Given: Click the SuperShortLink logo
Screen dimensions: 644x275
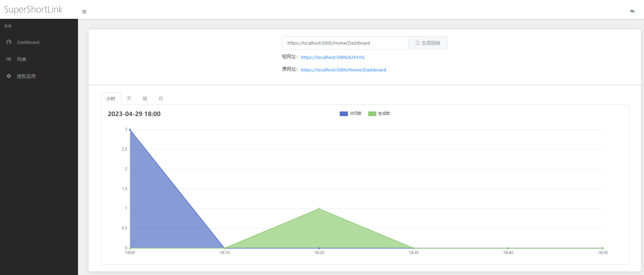Looking at the screenshot, I should click(33, 9).
